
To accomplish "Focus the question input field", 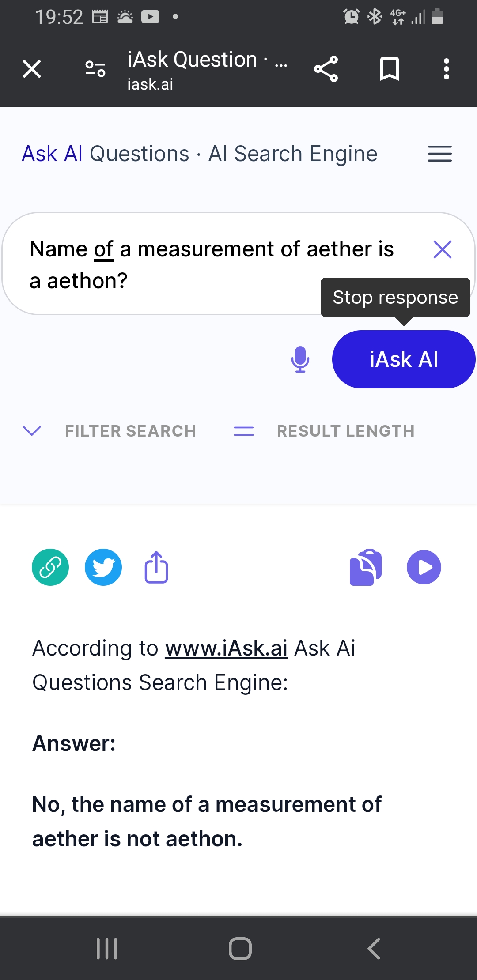I will click(212, 265).
